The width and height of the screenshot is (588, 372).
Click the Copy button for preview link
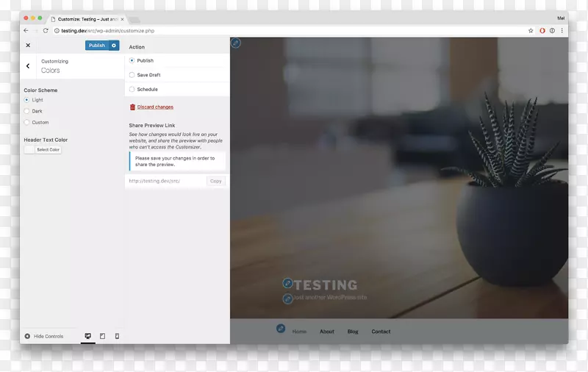coord(215,181)
